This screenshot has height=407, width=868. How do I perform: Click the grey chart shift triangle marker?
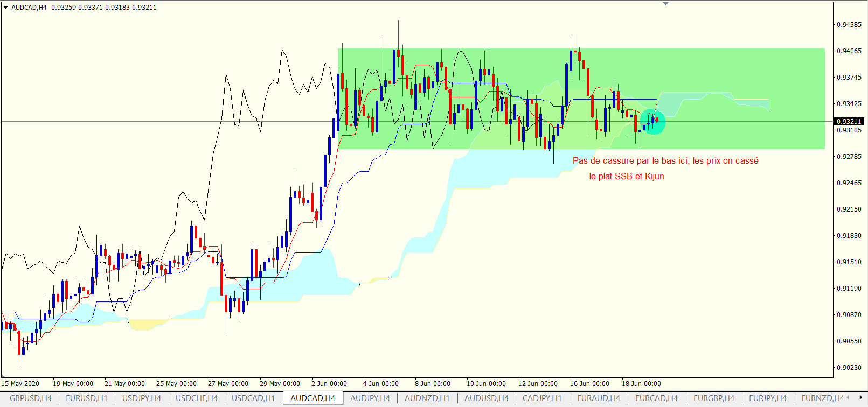pos(666,4)
